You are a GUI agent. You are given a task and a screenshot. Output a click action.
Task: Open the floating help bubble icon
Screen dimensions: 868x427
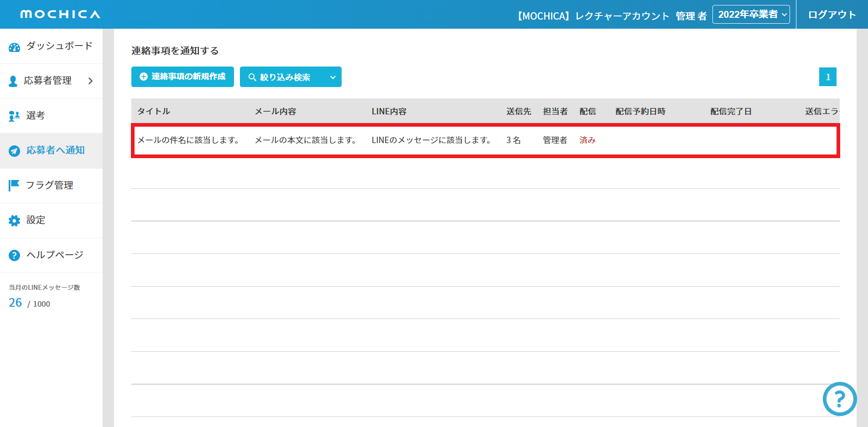pyautogui.click(x=839, y=399)
